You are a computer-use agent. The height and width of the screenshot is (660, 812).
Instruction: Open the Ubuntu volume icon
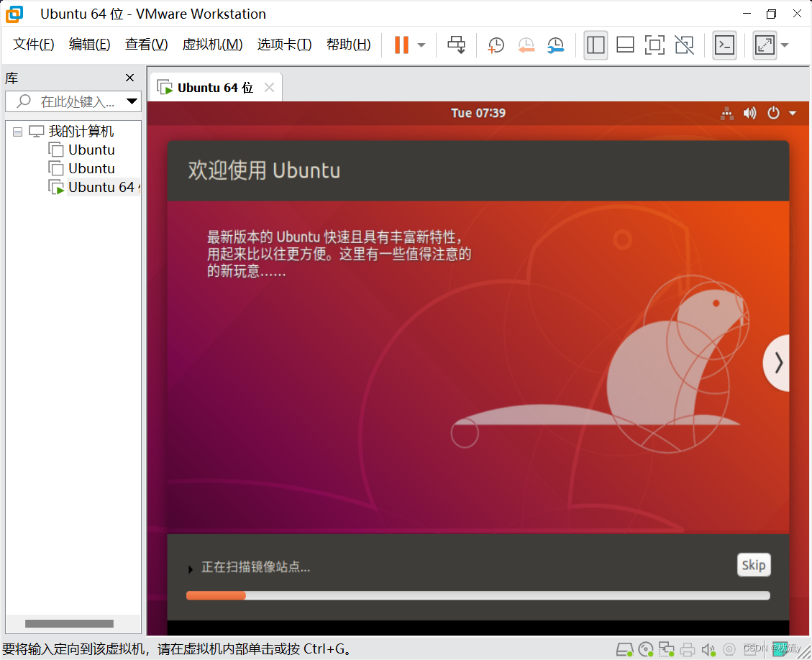749,113
